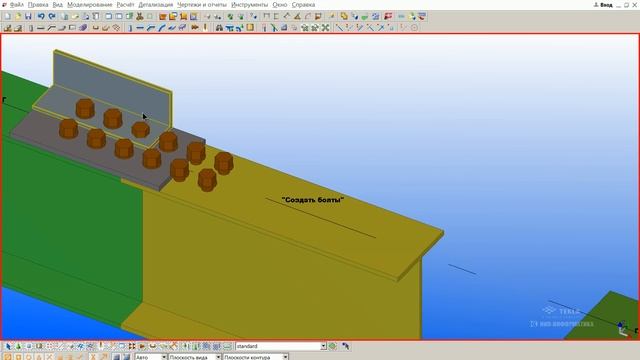Click the first blue view window icon

point(109,16)
